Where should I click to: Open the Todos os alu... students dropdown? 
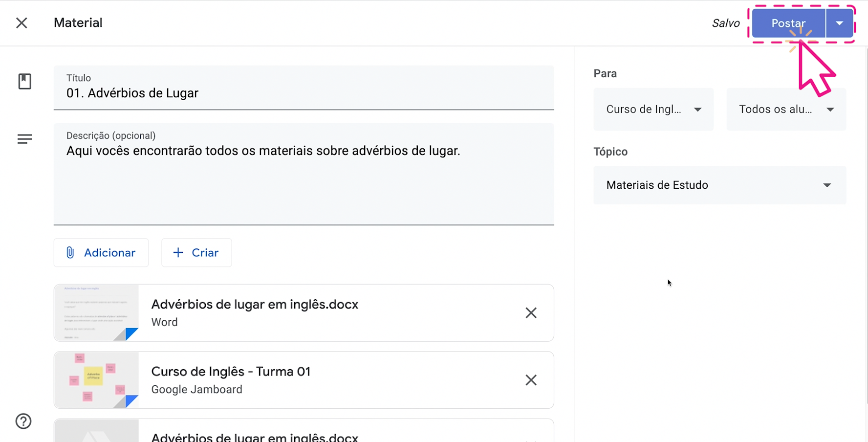tap(786, 110)
